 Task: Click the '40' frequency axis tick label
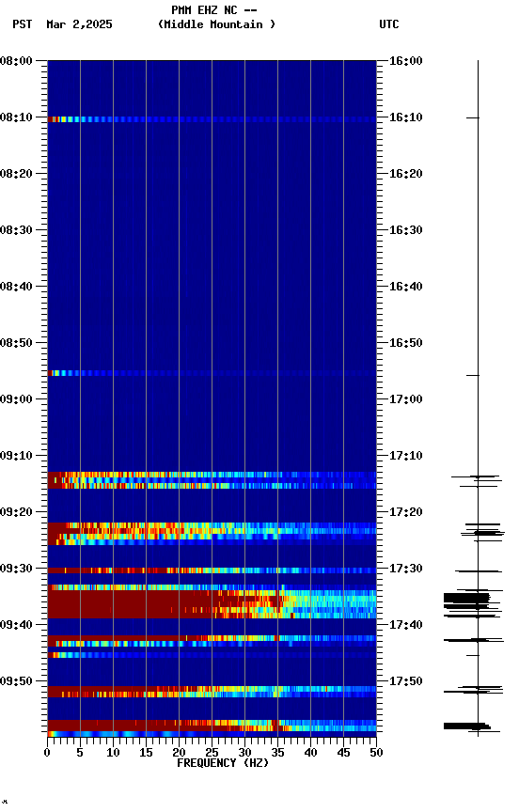[x=310, y=753]
